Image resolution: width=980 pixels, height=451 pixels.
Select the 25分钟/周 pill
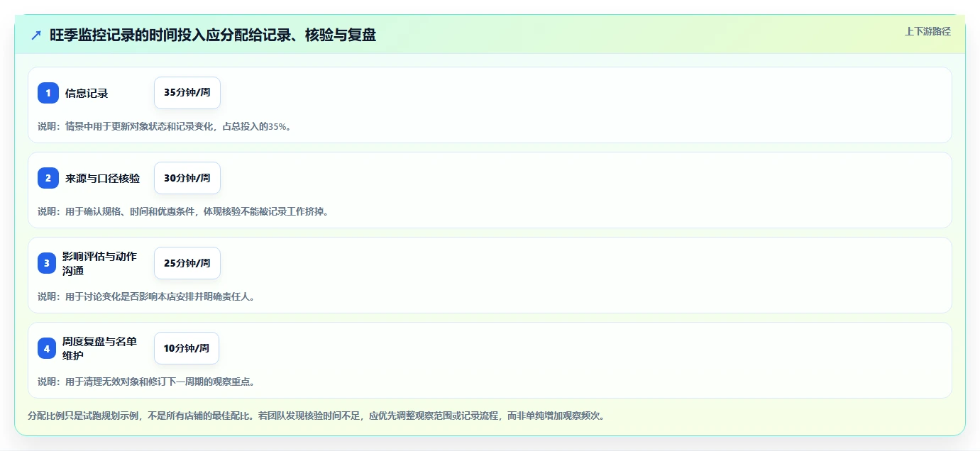[x=187, y=263]
